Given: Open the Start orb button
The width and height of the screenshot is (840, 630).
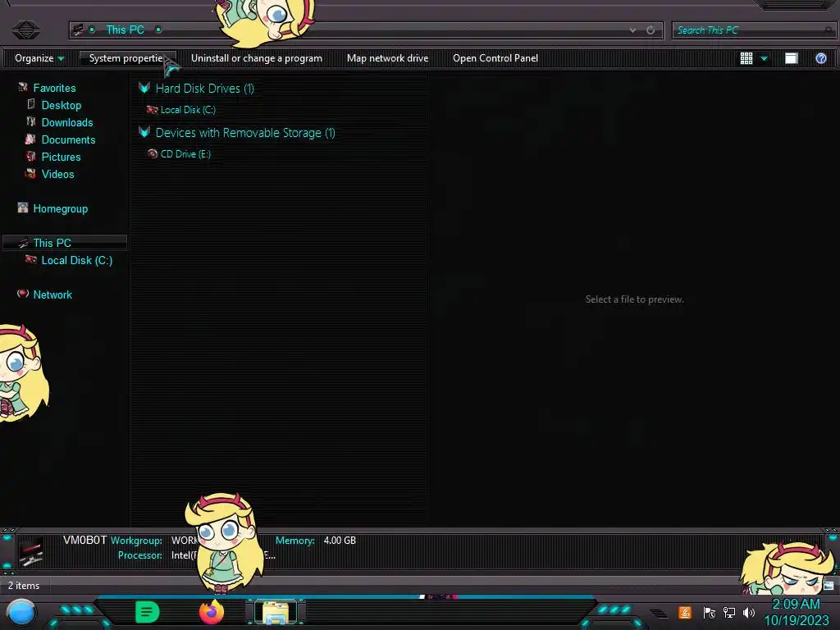Looking at the screenshot, I should tap(21, 613).
